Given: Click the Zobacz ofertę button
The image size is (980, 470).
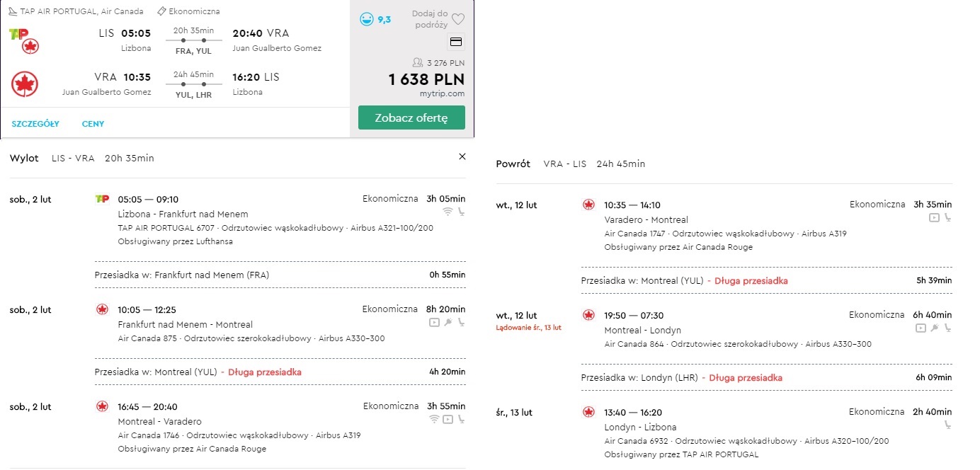Looking at the screenshot, I should (411, 117).
